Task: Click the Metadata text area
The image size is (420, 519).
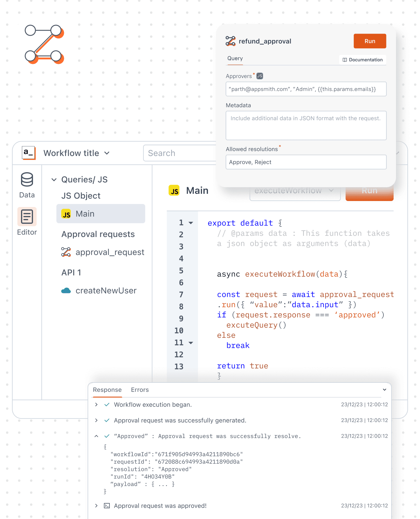Action: pos(306,125)
